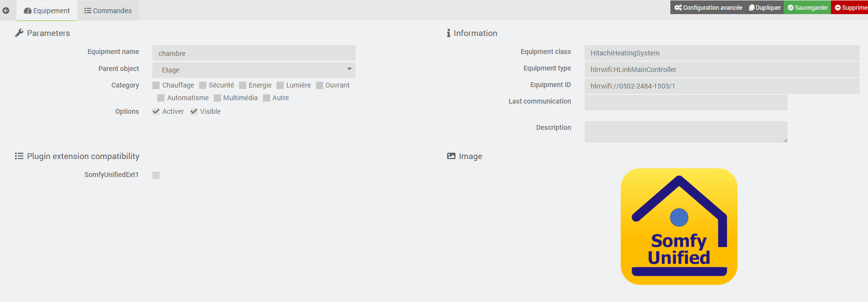This screenshot has height=302, width=868.
Task: Click the Equipment type field
Action: pyautogui.click(x=722, y=70)
